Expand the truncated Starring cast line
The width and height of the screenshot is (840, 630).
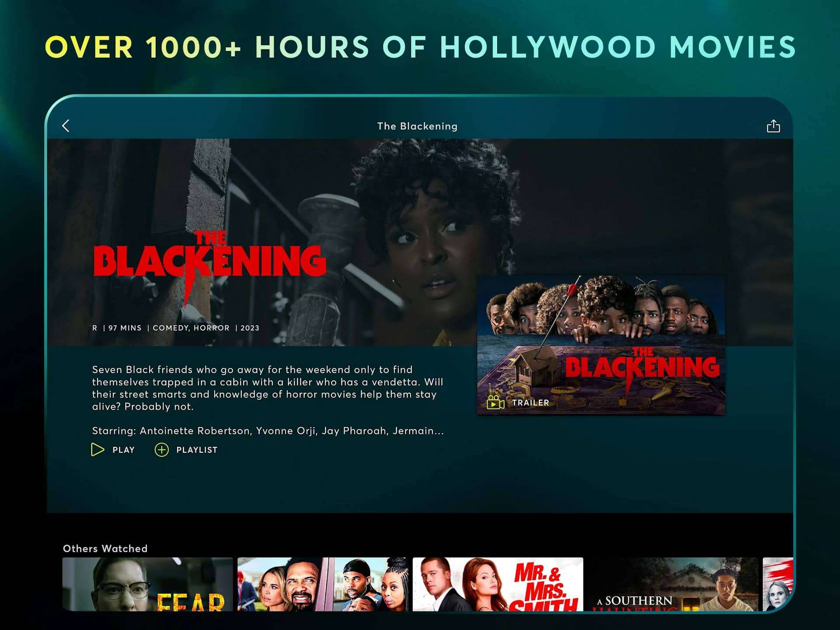[x=268, y=431]
